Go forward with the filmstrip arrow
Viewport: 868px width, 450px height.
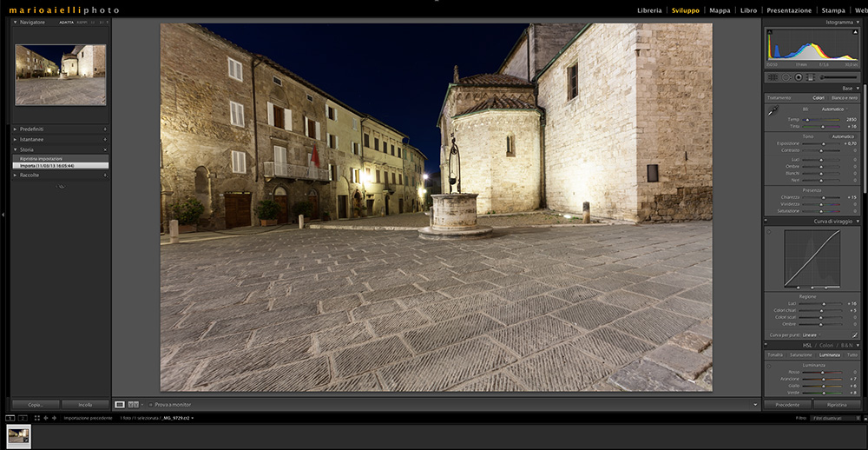pyautogui.click(x=56, y=418)
